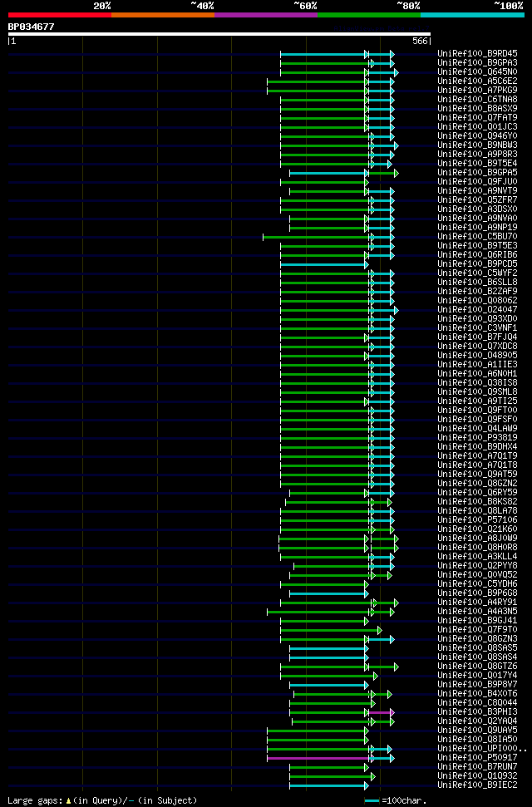Select the UniRef100_C5YDH6 label
532x807 pixels.
pyautogui.click(x=477, y=584)
